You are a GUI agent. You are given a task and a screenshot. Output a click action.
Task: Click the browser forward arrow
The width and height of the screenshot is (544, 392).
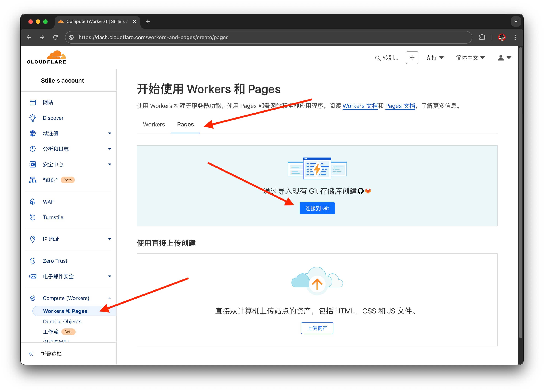(42, 38)
